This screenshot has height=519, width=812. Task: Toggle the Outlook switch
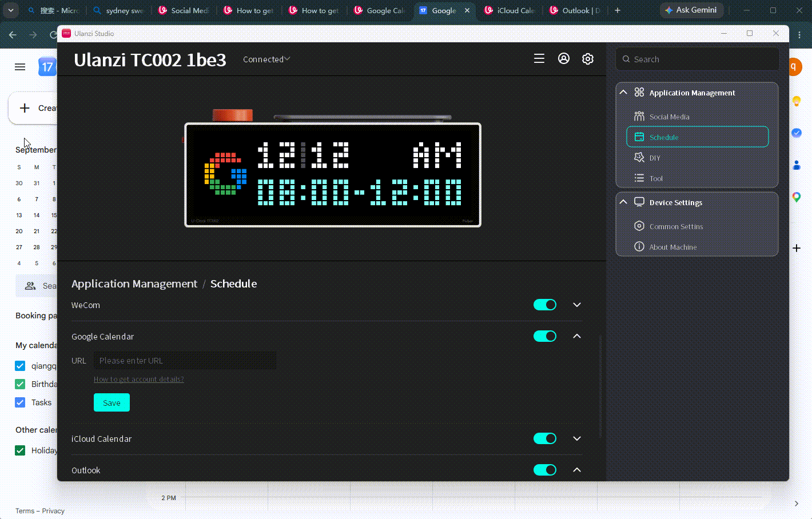(545, 470)
